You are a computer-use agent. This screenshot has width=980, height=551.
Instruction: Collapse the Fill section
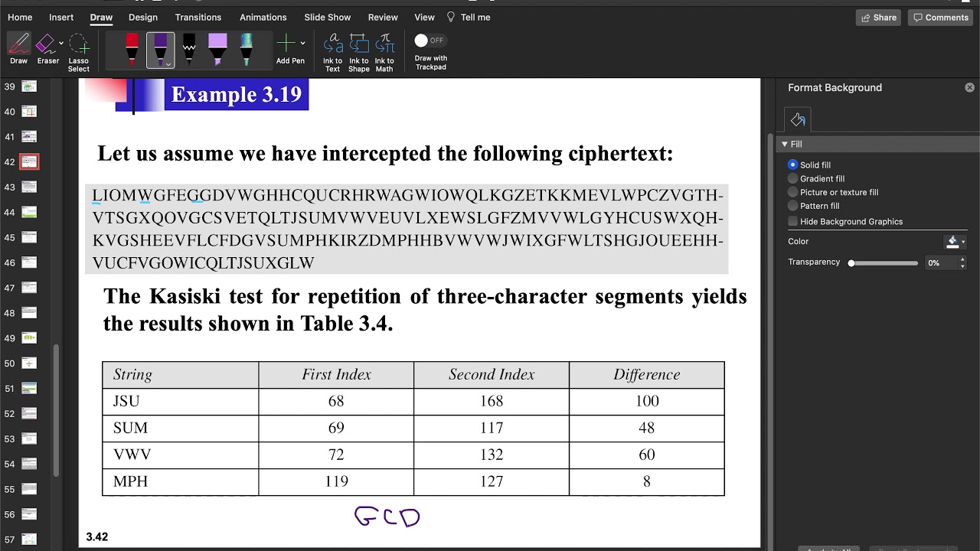point(784,144)
